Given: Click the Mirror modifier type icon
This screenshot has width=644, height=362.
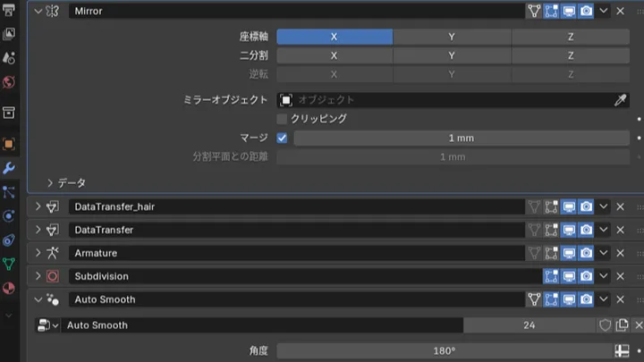Looking at the screenshot, I should tap(53, 11).
